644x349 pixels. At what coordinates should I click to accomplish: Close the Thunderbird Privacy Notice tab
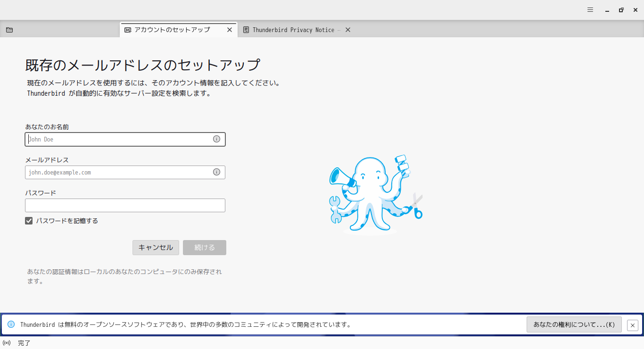(x=348, y=30)
